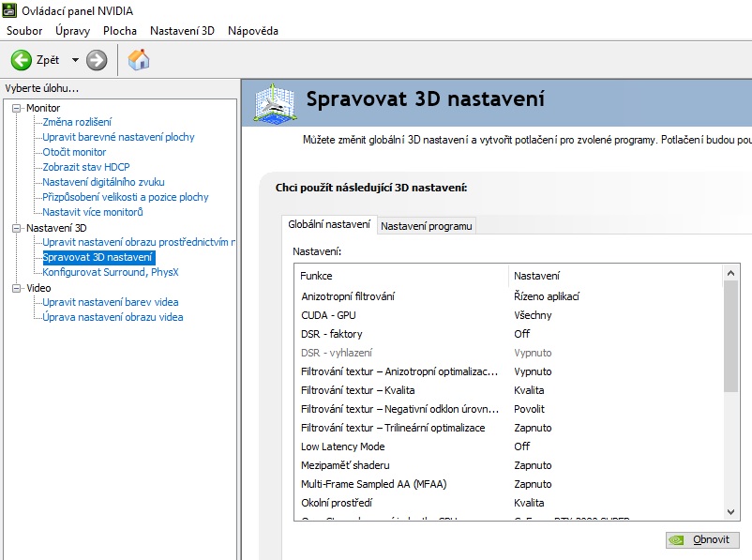
Task: Select the Globální nastavení tab
Action: pos(329,225)
